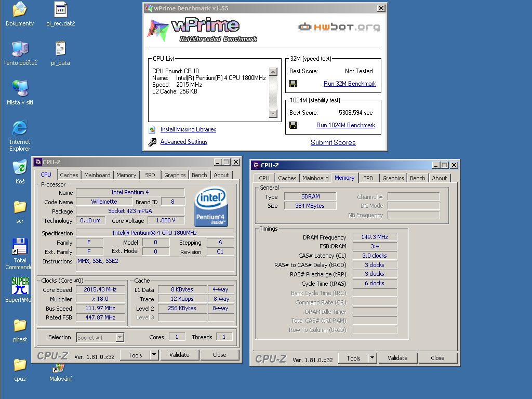Viewport: 532px width, 399px height.
Task: Open Mainboard tab in right CPU-Z
Action: (x=315, y=178)
